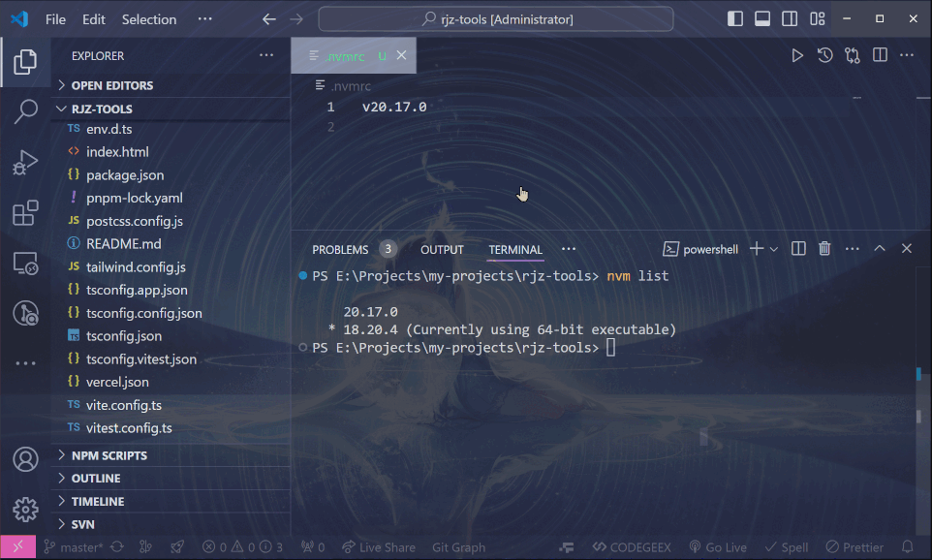Open the Git Graph from the status bar

[458, 546]
